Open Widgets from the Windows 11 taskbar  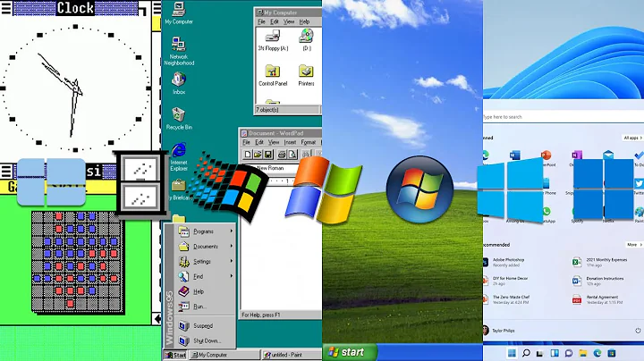click(554, 353)
